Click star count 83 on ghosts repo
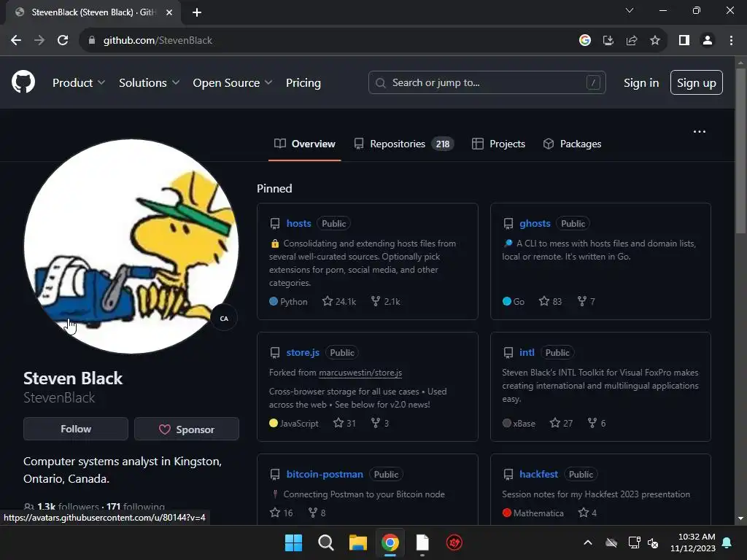The width and height of the screenshot is (747, 560). [x=550, y=301]
